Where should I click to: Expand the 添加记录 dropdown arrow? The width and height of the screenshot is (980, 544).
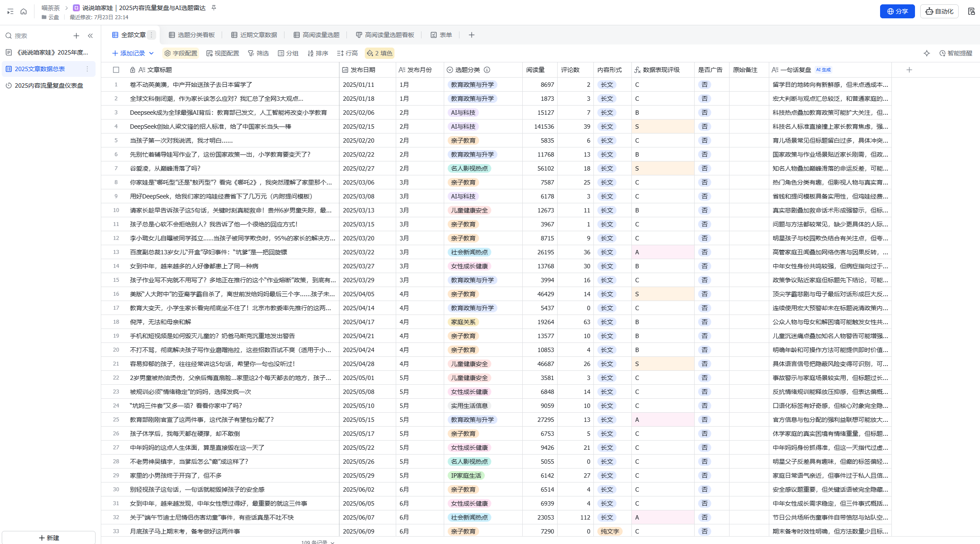point(151,53)
